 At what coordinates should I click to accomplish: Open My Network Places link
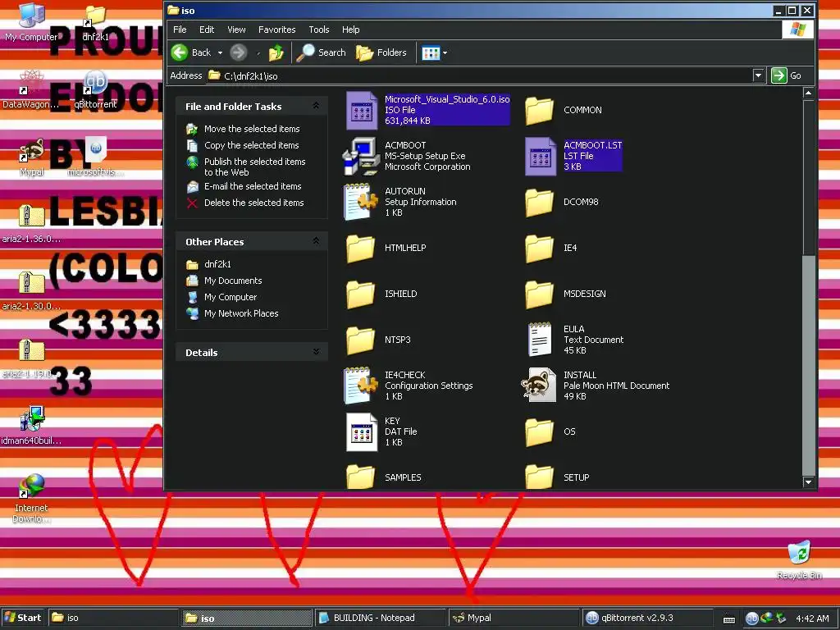pyautogui.click(x=241, y=313)
